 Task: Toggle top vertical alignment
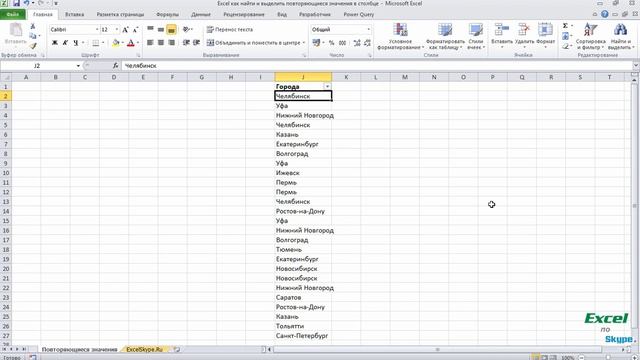click(x=150, y=29)
